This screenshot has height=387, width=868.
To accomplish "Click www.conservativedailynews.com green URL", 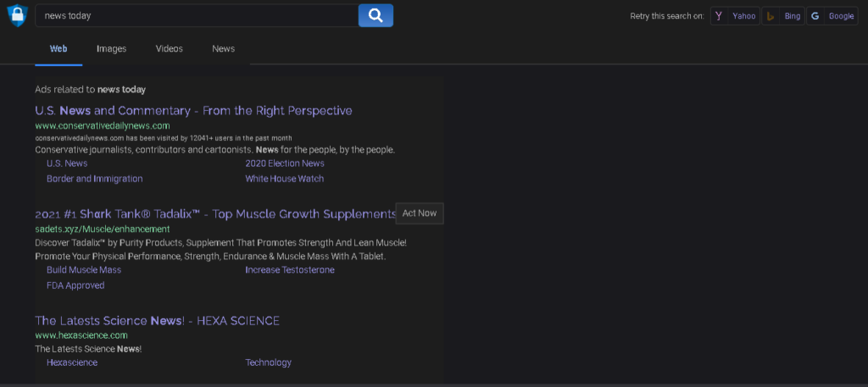I will (103, 126).
